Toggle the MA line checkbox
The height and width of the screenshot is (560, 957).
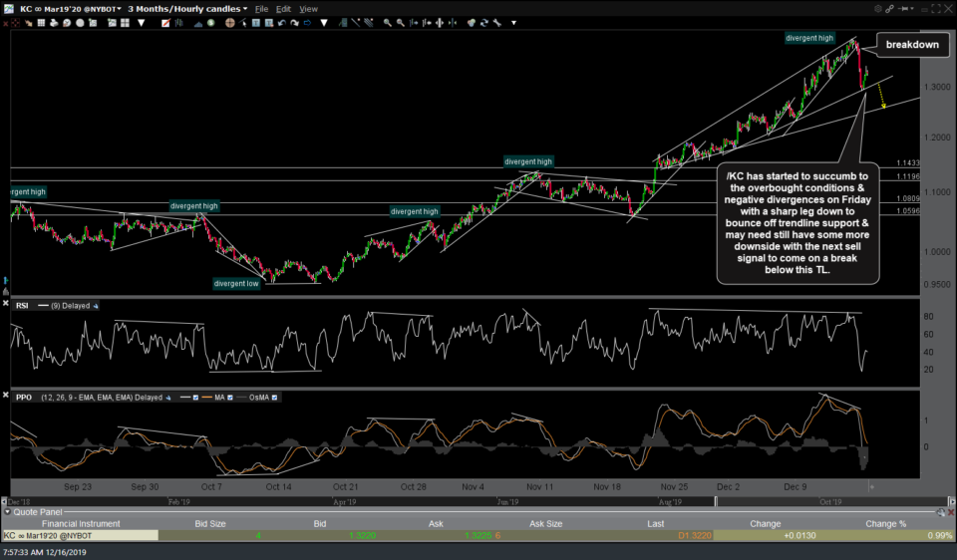click(230, 397)
